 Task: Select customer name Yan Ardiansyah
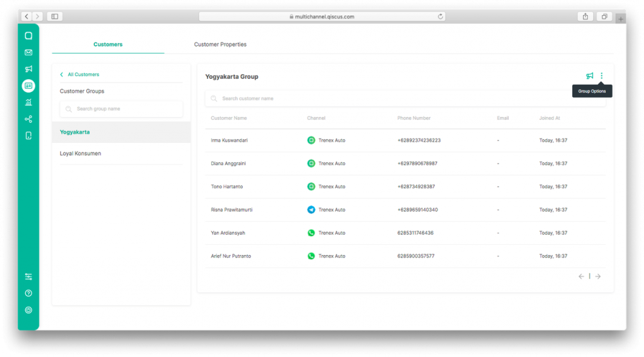(228, 233)
